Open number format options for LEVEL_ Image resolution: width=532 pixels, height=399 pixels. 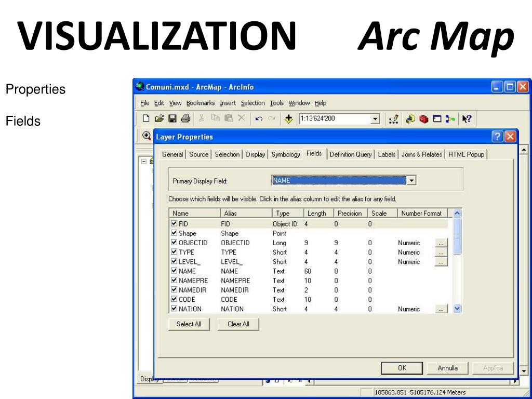441,262
